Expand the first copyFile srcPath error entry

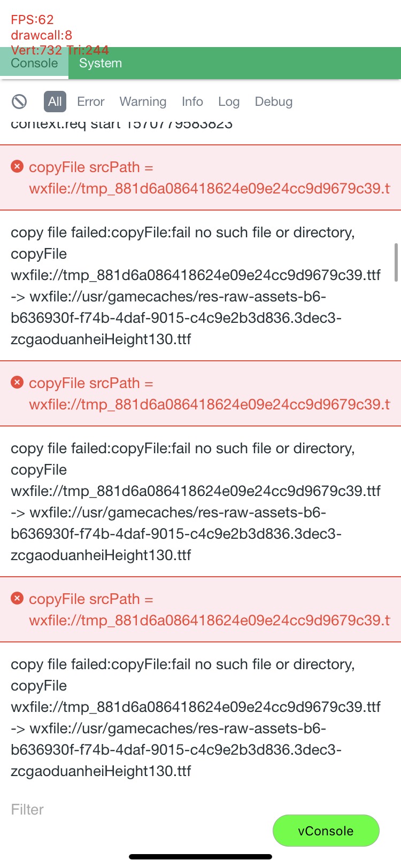tap(209, 178)
